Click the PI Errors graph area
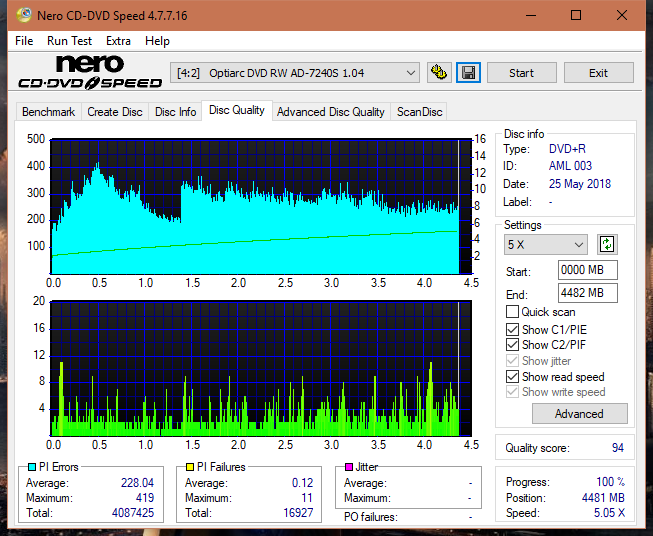The width and height of the screenshot is (653, 536). coord(261,207)
